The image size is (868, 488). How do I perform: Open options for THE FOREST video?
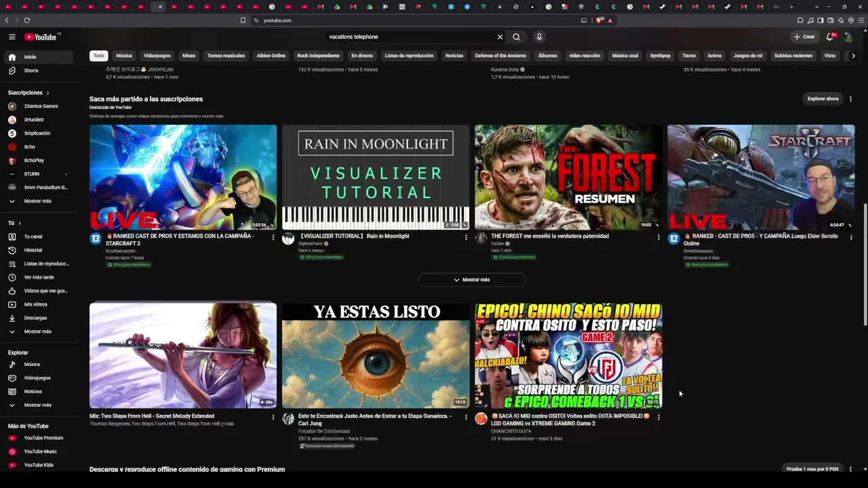(x=658, y=237)
